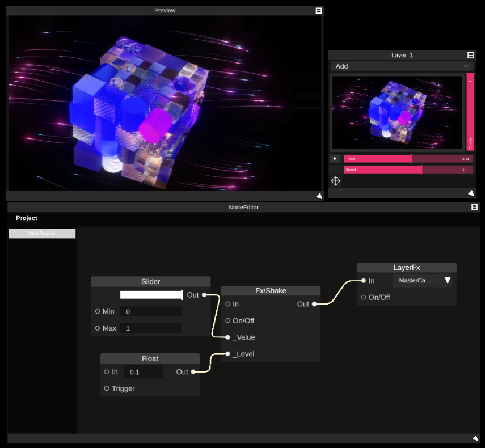Click the In port on the LayerFx node
Screen dimensions: 485x448
[363, 280]
